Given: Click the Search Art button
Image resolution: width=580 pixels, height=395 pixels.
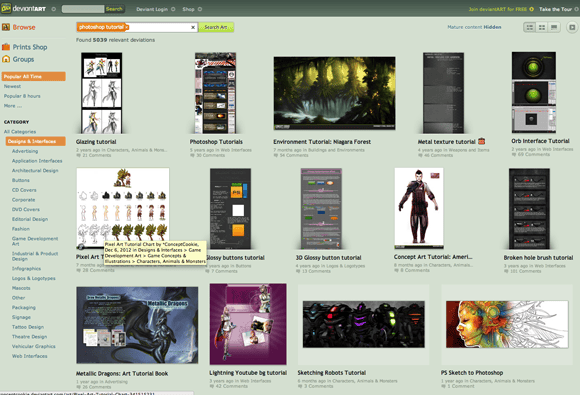Looking at the screenshot, I should (x=216, y=27).
